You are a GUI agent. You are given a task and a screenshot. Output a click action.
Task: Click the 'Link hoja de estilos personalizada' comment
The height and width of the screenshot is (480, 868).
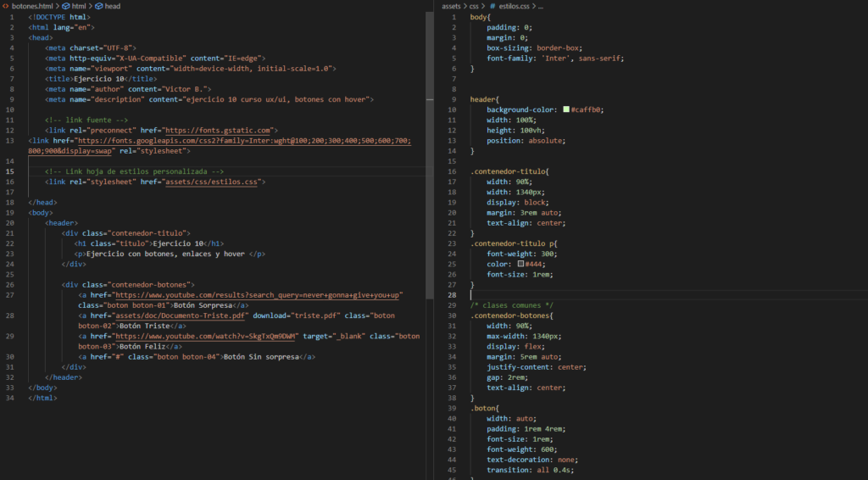click(135, 171)
